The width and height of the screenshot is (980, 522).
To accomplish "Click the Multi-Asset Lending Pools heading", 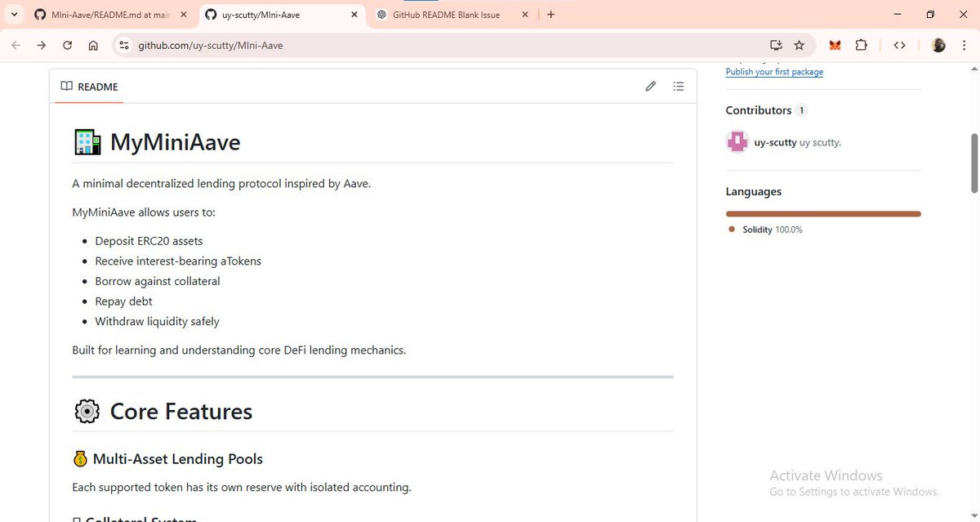I will (x=178, y=459).
